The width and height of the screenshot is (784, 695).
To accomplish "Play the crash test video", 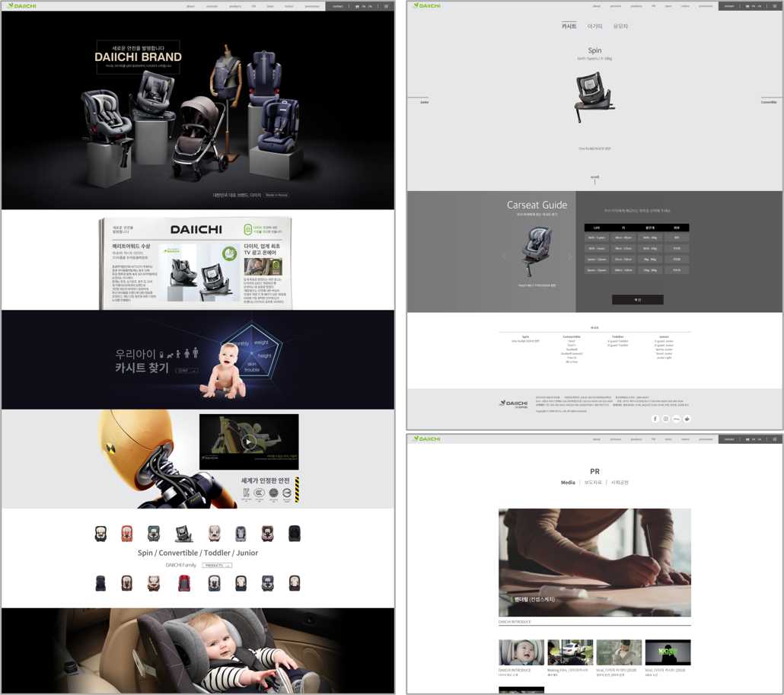I will click(248, 442).
